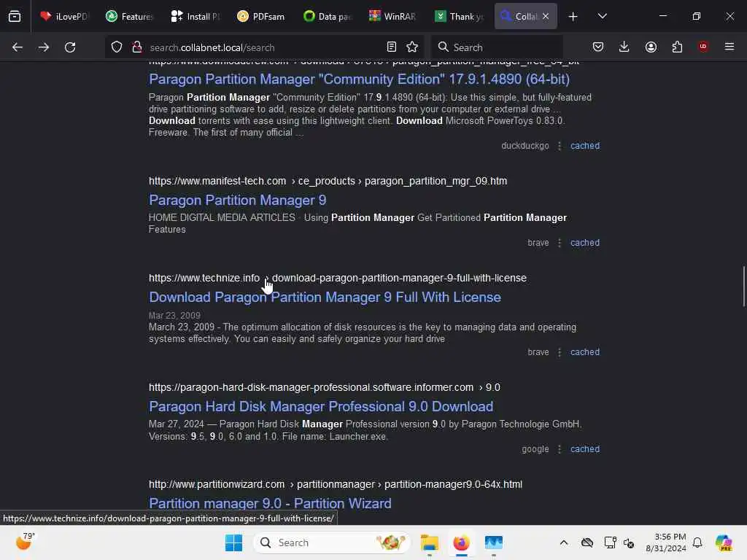Screen dimensions: 747x560
Task: Open the weather widget showing 79°
Action: click(x=25, y=542)
